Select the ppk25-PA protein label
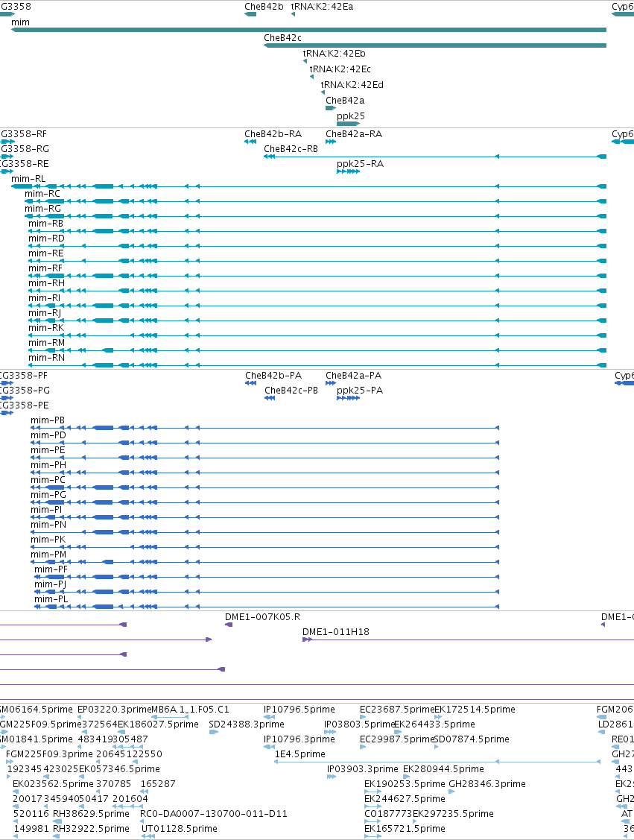Image resolution: width=634 pixels, height=840 pixels. click(x=360, y=391)
